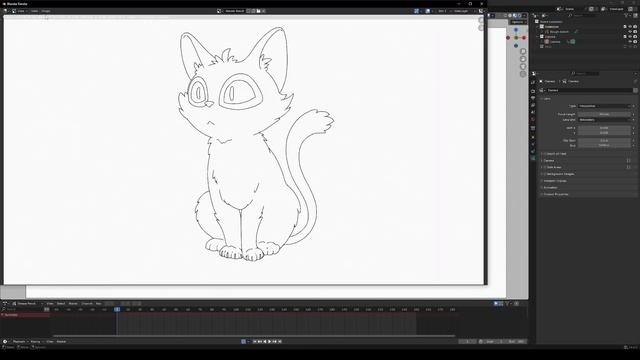Click Render window editor type icon
The image size is (640, 360).
(x=6, y=11)
